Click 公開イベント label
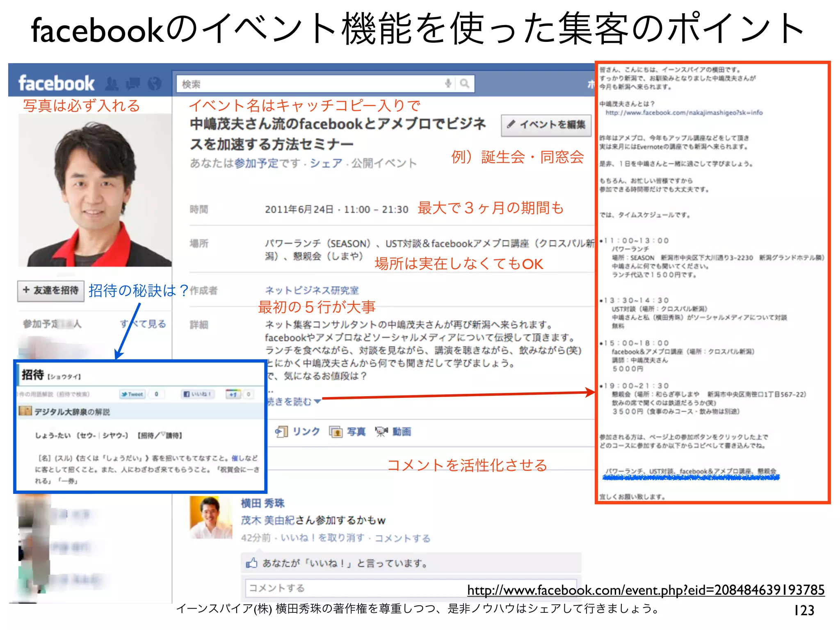The image size is (840, 630). pos(384,163)
